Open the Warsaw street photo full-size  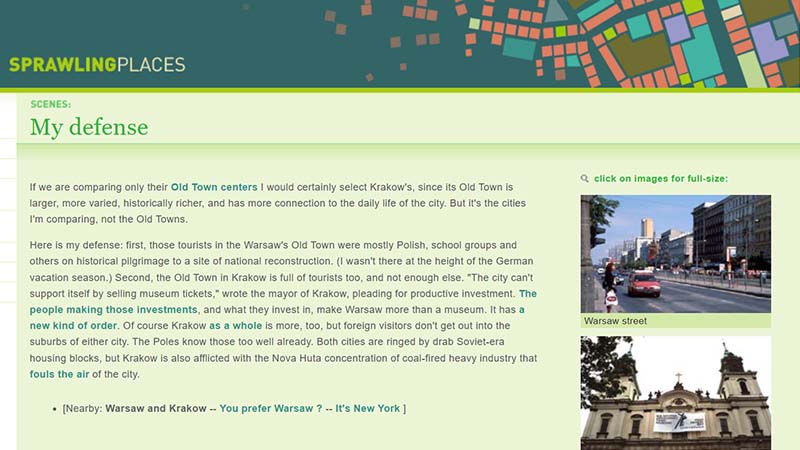(675, 254)
